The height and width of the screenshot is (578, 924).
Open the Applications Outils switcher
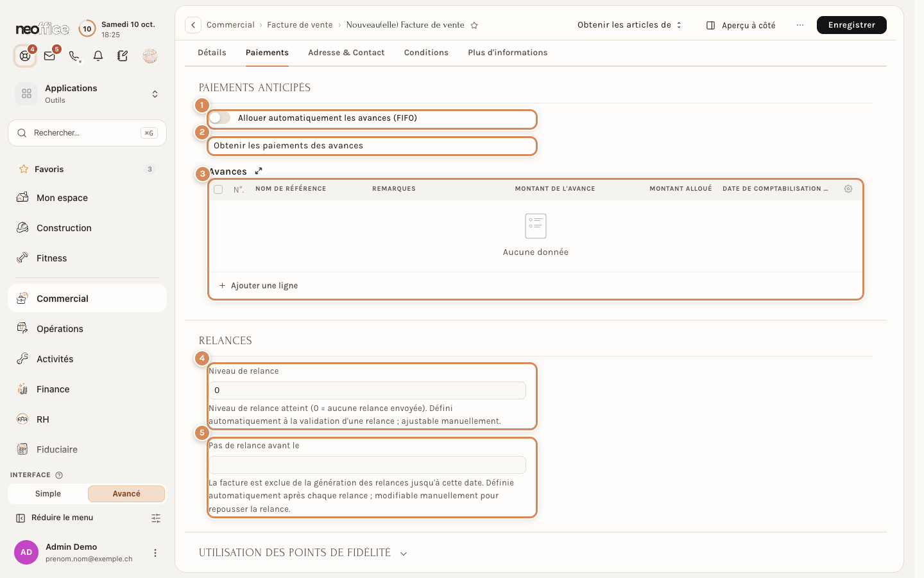pyautogui.click(x=87, y=94)
